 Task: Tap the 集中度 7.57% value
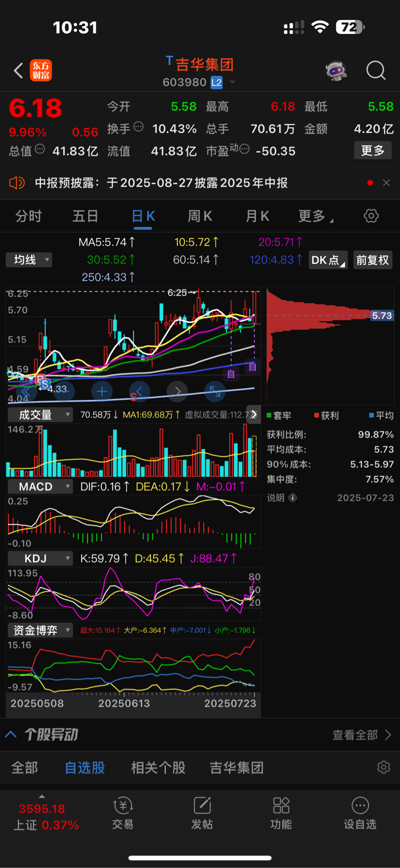click(379, 479)
